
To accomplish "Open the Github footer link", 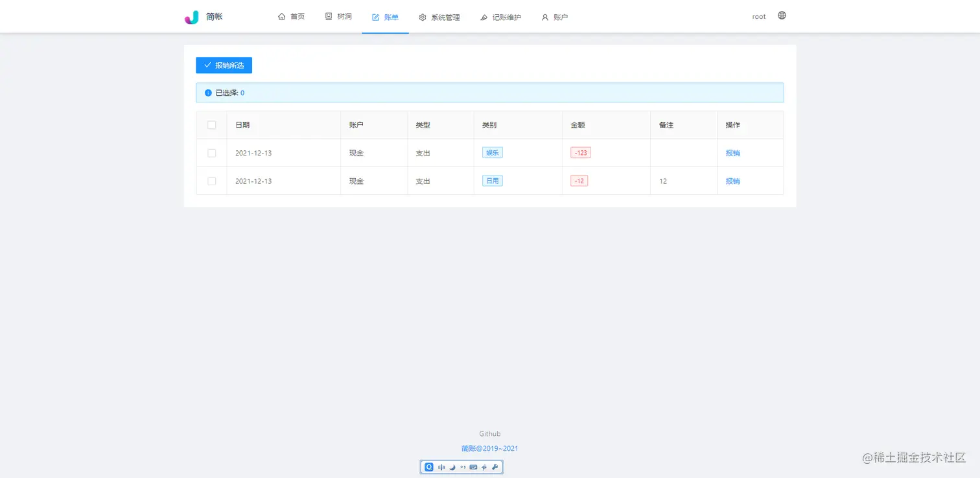I will [490, 434].
